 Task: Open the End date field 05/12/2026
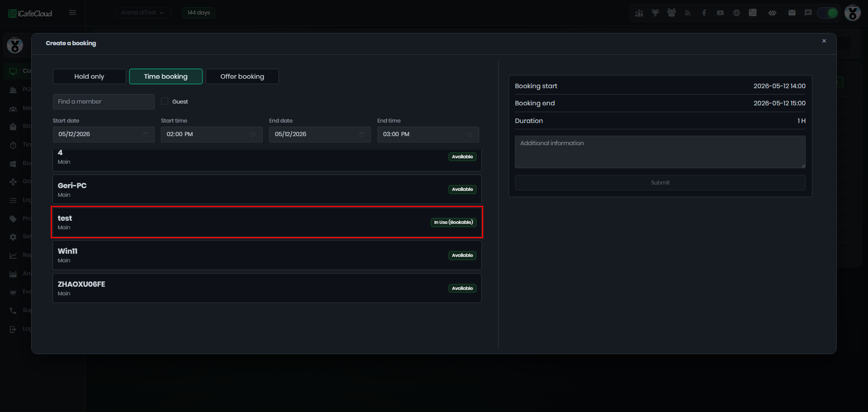(x=320, y=134)
